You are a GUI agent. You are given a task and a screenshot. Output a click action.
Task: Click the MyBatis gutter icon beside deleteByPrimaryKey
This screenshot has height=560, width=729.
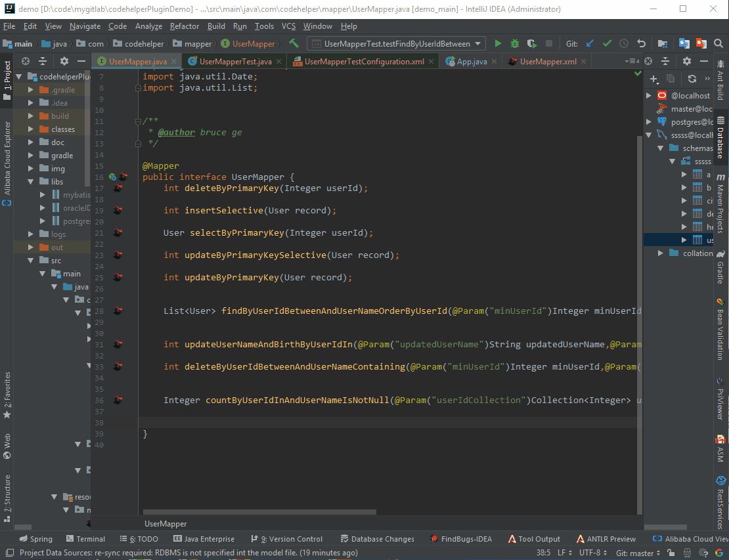click(118, 188)
